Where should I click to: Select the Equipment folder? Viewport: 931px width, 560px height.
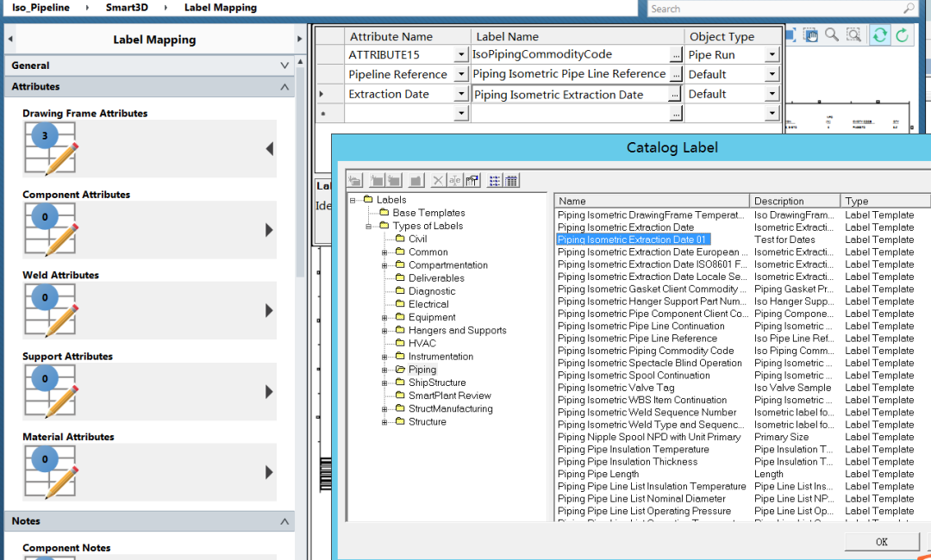tap(432, 317)
